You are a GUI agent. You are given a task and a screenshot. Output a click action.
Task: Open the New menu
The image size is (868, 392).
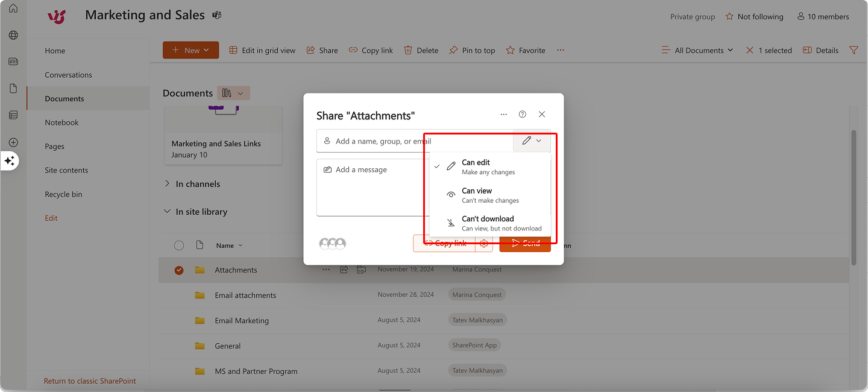click(x=190, y=50)
